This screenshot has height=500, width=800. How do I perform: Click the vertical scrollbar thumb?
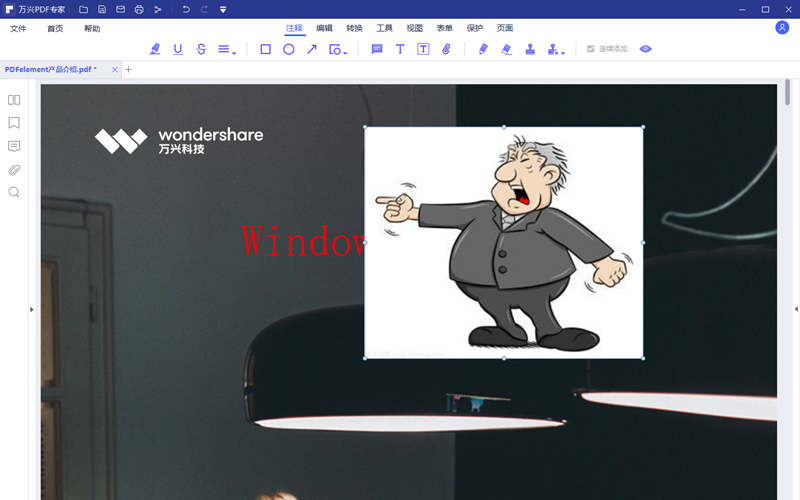787,92
